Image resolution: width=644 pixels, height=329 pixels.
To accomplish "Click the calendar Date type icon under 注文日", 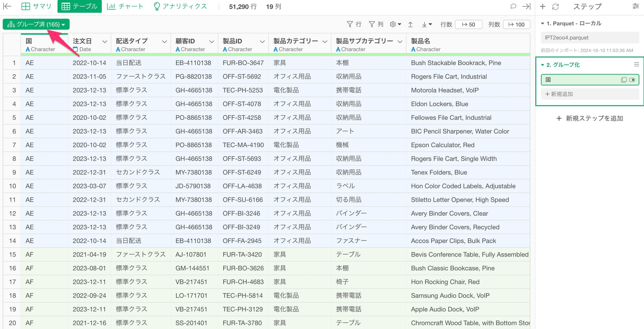I will 75,49.
